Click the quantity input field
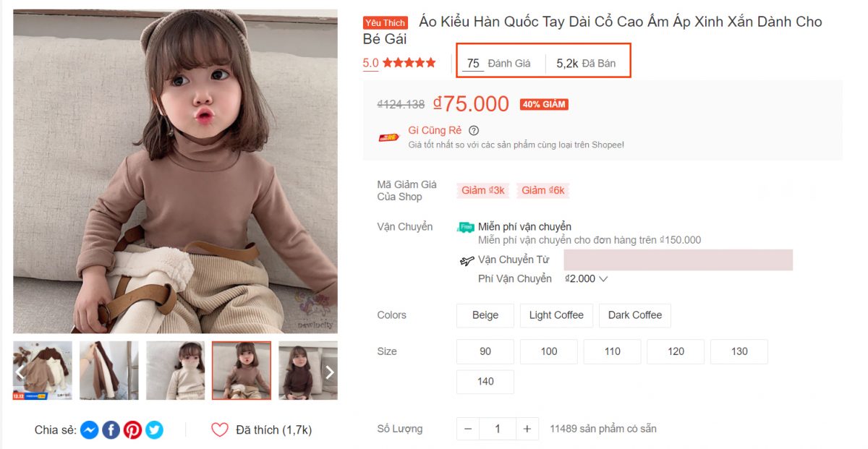 coord(497,429)
